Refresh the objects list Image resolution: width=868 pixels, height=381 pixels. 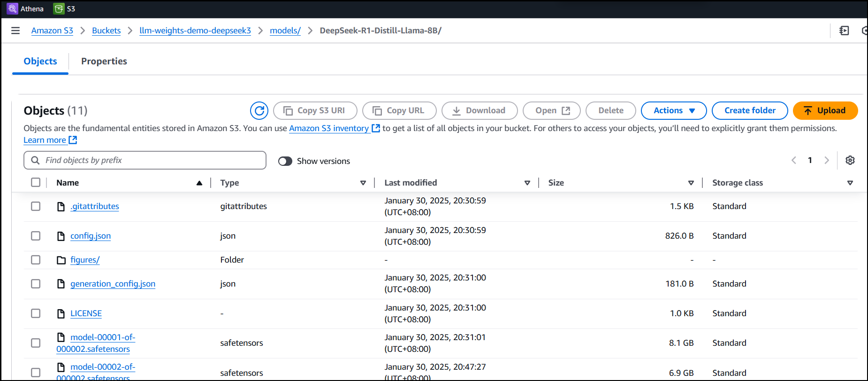click(259, 110)
